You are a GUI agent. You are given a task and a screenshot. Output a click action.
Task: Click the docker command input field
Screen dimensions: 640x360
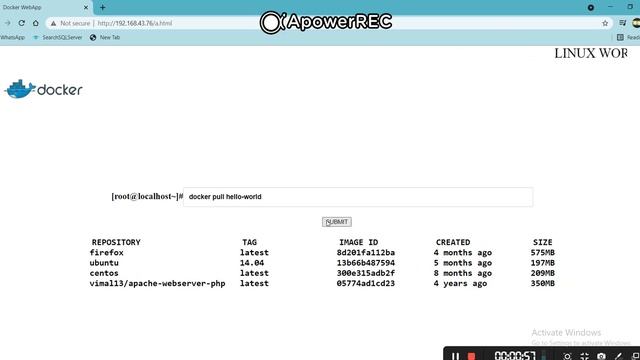(358, 197)
